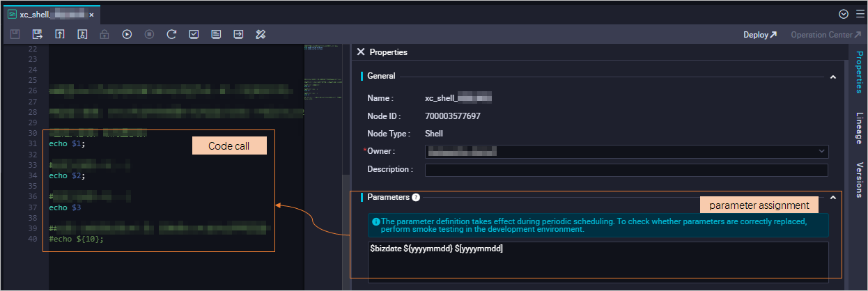The width and height of the screenshot is (868, 291).
Task: Click the Node ID value 700003577697
Action: (x=453, y=116)
